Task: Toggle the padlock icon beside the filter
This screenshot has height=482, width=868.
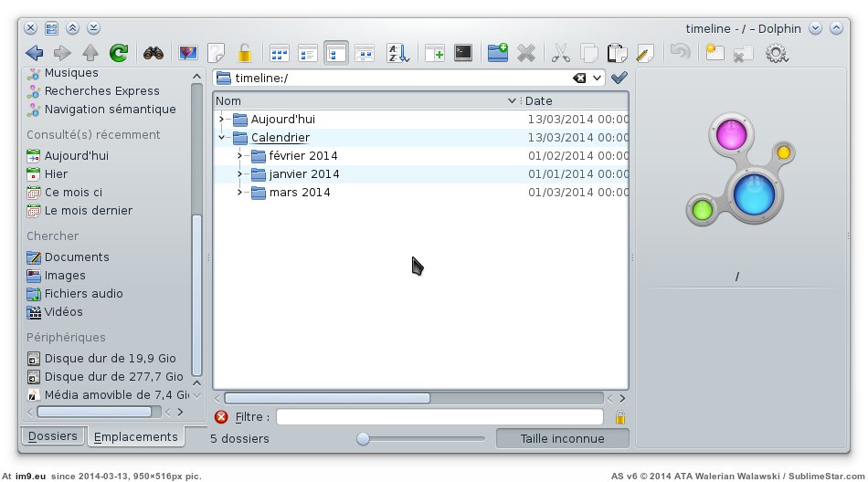Action: pyautogui.click(x=620, y=417)
